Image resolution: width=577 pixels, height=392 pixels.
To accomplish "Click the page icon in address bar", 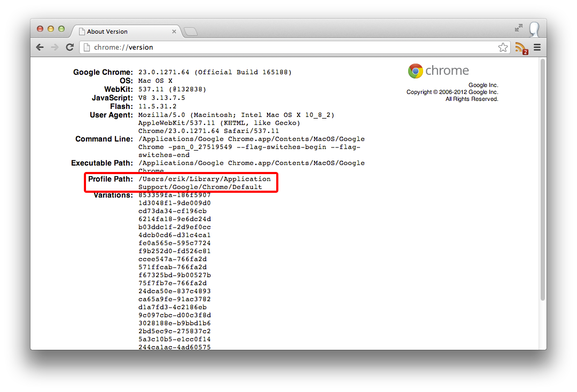I will coord(87,47).
